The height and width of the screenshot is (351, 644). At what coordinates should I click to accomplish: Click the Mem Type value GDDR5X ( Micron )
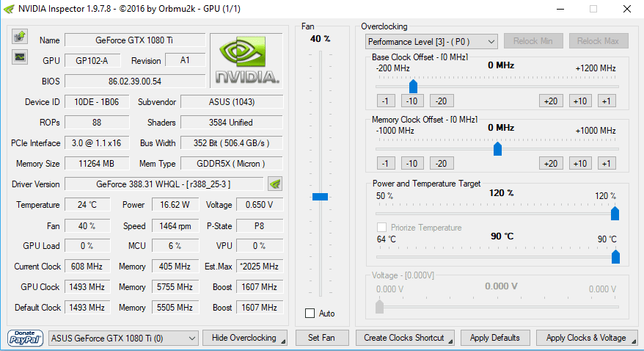pos(232,163)
